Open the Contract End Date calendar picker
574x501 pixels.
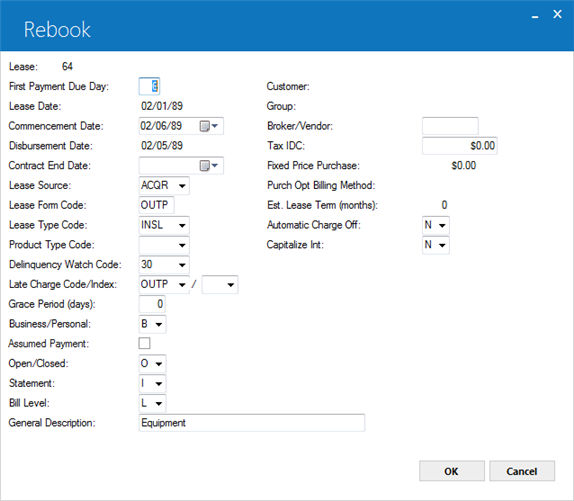[x=209, y=166]
